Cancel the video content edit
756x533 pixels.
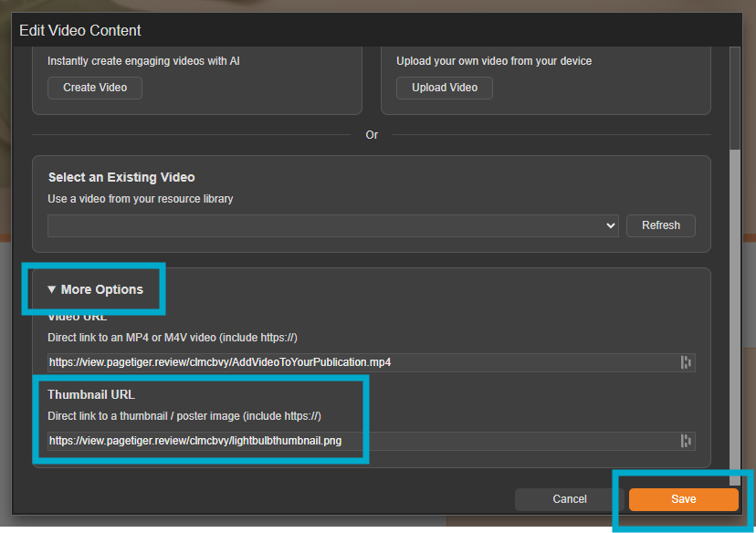point(570,499)
